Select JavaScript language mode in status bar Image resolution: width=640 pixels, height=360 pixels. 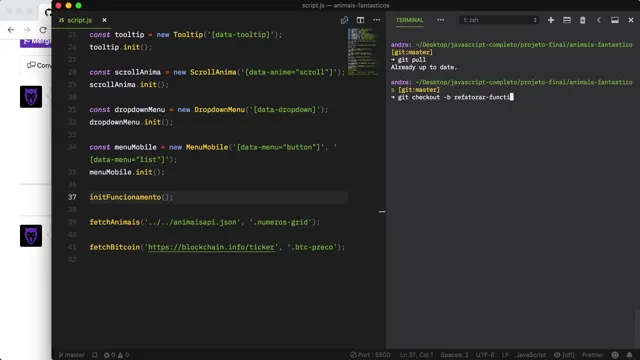pyautogui.click(x=531, y=355)
